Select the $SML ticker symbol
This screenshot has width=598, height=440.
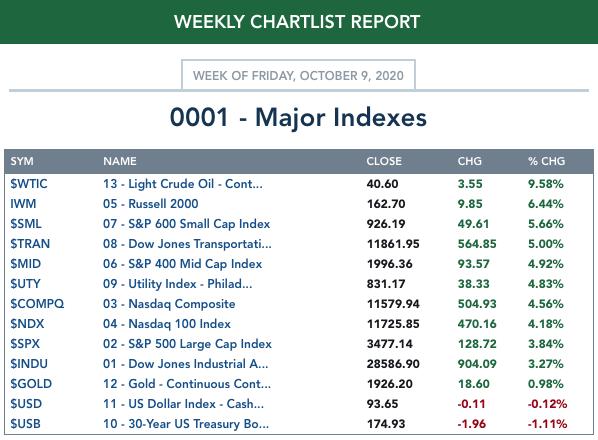coord(26,224)
